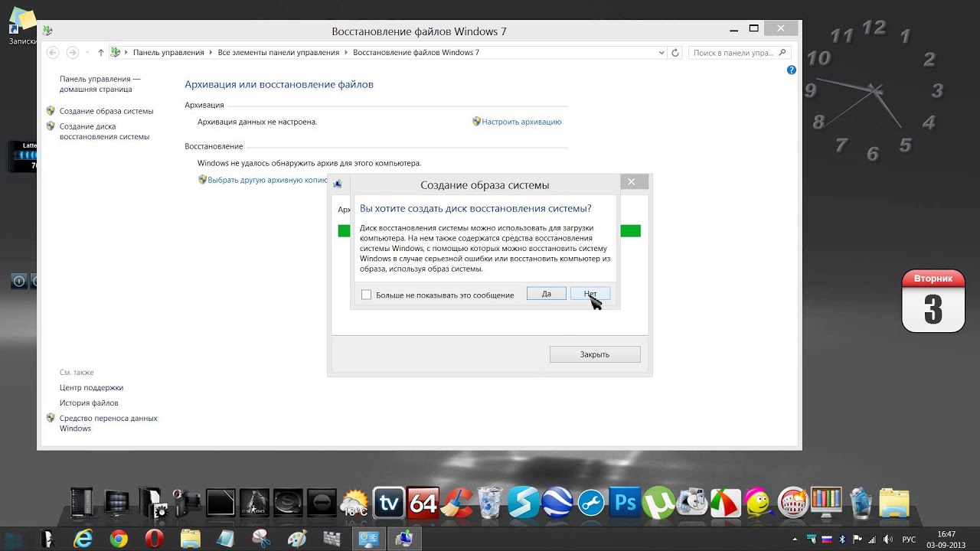
Task: Open uTorrent from the dock
Action: [x=658, y=503]
